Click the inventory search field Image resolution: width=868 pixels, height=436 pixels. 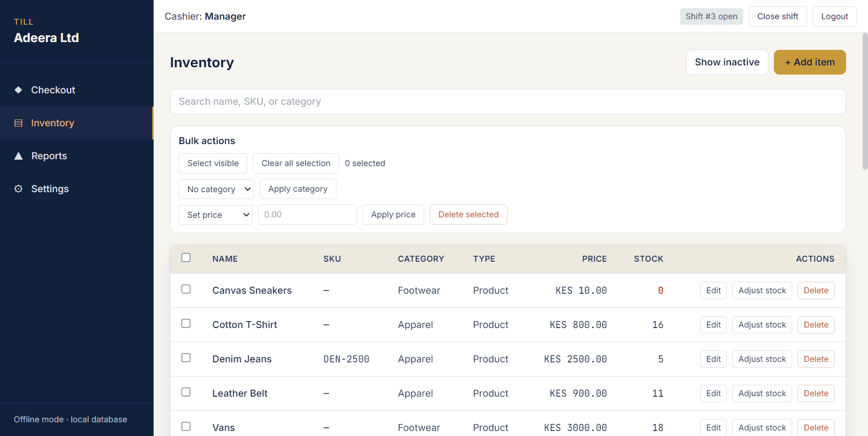[x=508, y=102]
